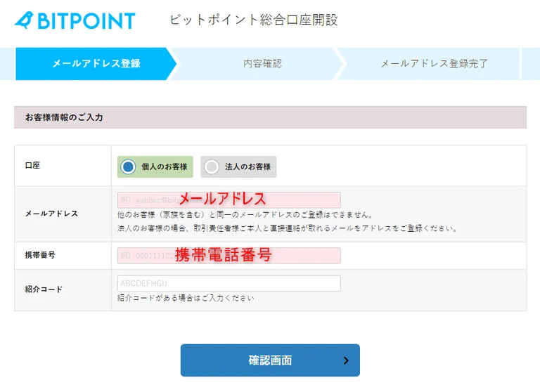Click the 紹介コード row label

pyautogui.click(x=44, y=289)
